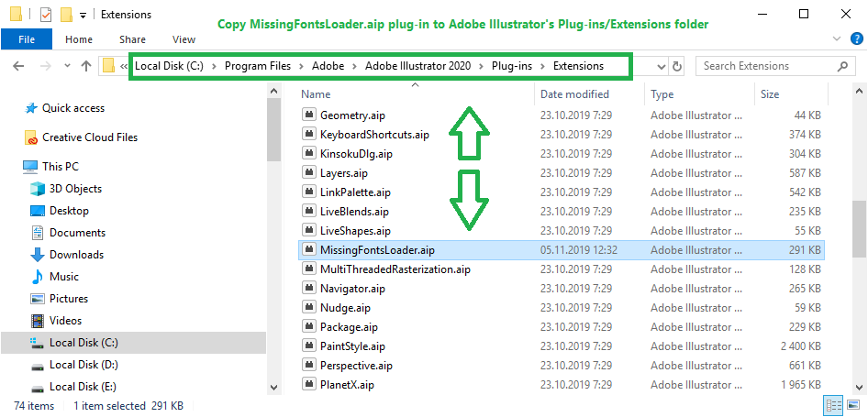
Task: Select the KeyboardShortcuts.aip file icon
Action: click(308, 134)
